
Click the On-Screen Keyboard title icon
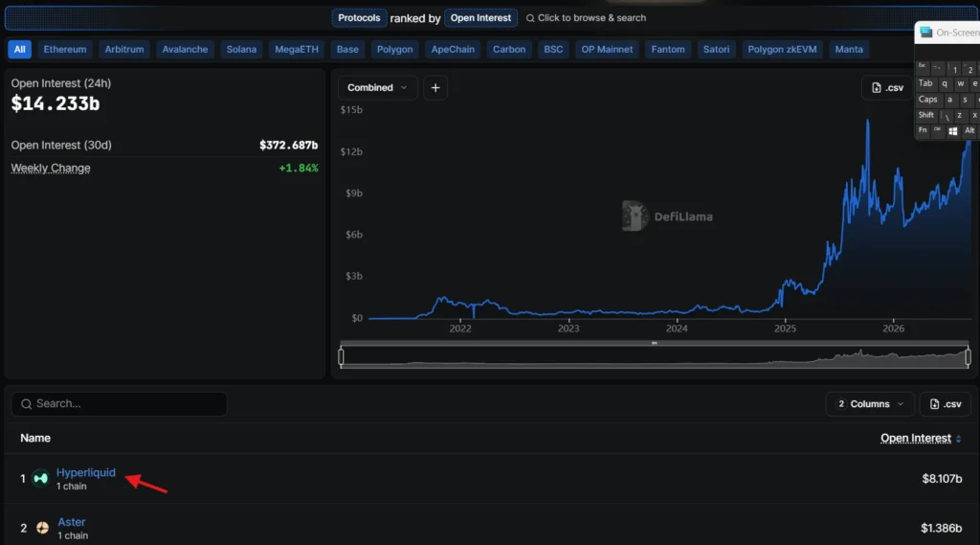(925, 32)
